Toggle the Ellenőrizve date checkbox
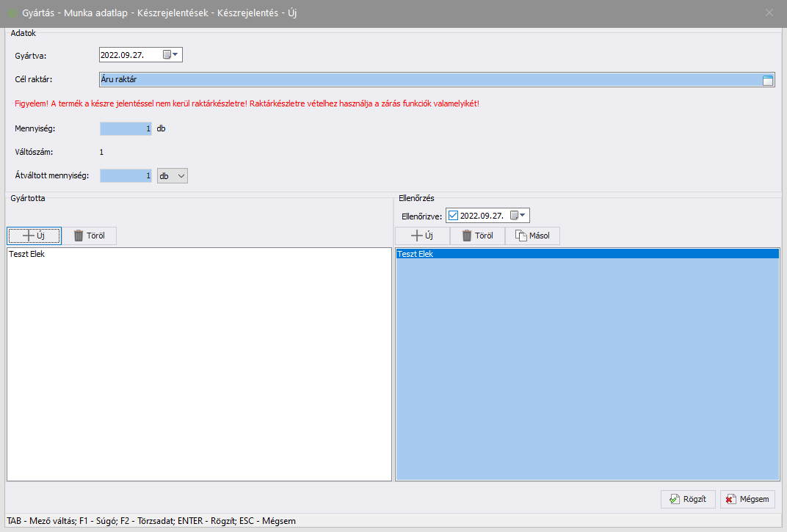The height and width of the screenshot is (532, 787). 453,216
